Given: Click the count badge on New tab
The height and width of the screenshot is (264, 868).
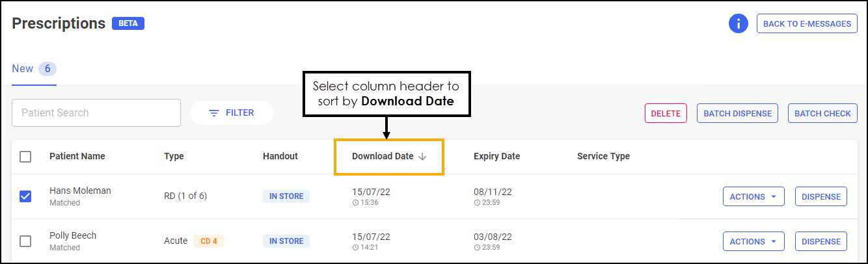Looking at the screenshot, I should pyautogui.click(x=47, y=69).
